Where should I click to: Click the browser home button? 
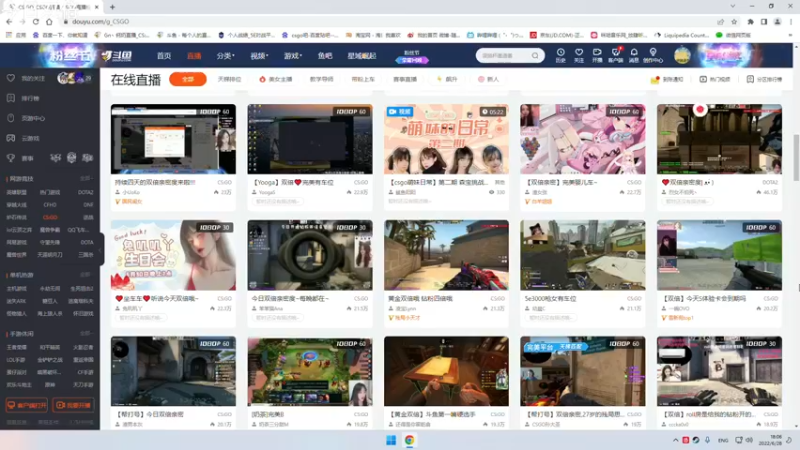(x=49, y=21)
